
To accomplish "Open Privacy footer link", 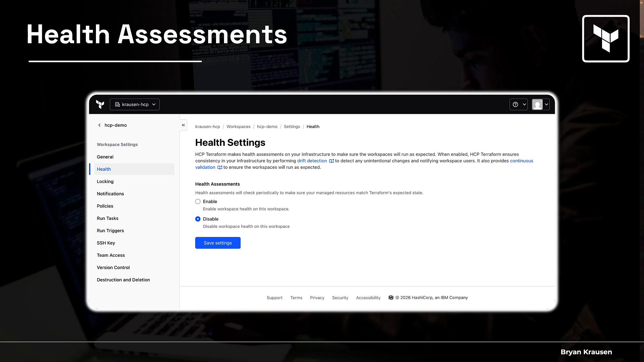I will pyautogui.click(x=317, y=298).
